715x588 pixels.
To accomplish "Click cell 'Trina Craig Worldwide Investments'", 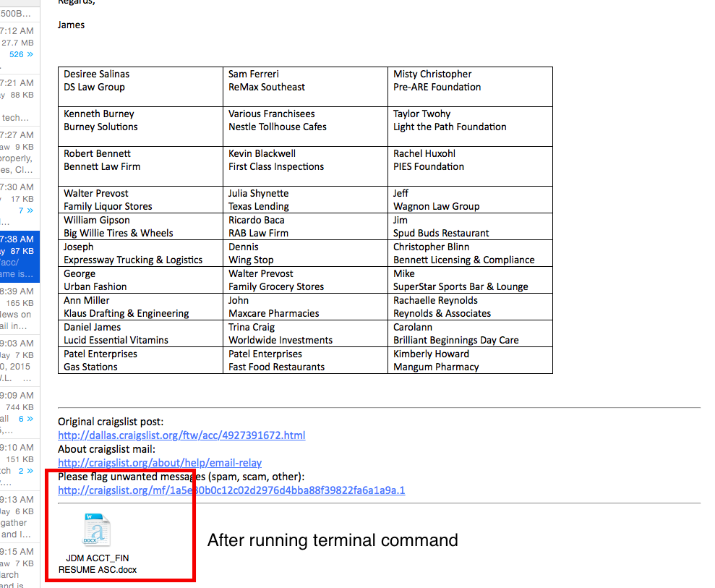I will (x=305, y=333).
